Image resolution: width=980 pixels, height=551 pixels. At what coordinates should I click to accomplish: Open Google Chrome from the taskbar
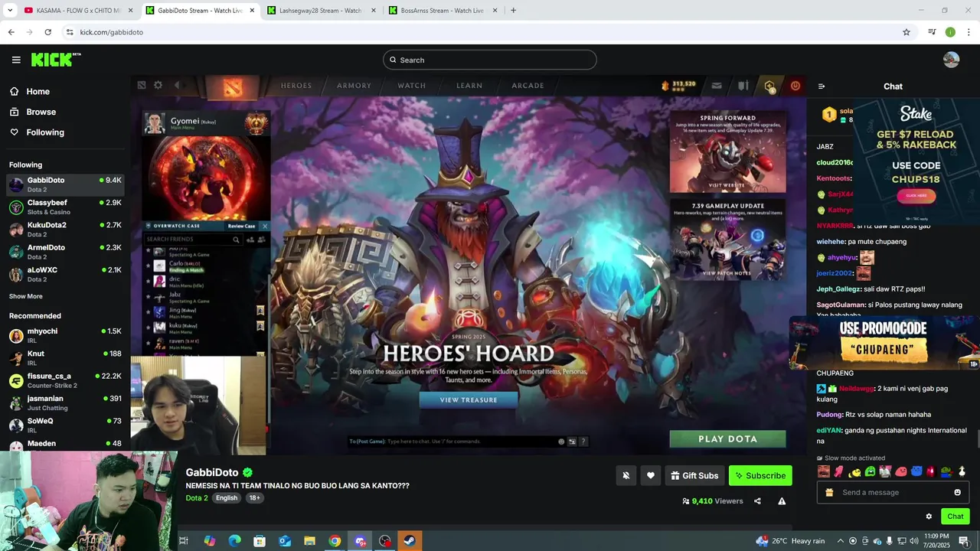335,541
